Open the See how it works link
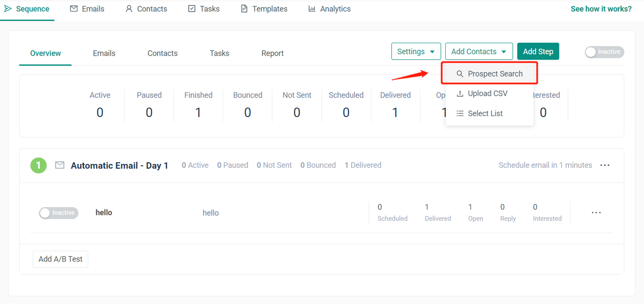 click(601, 9)
